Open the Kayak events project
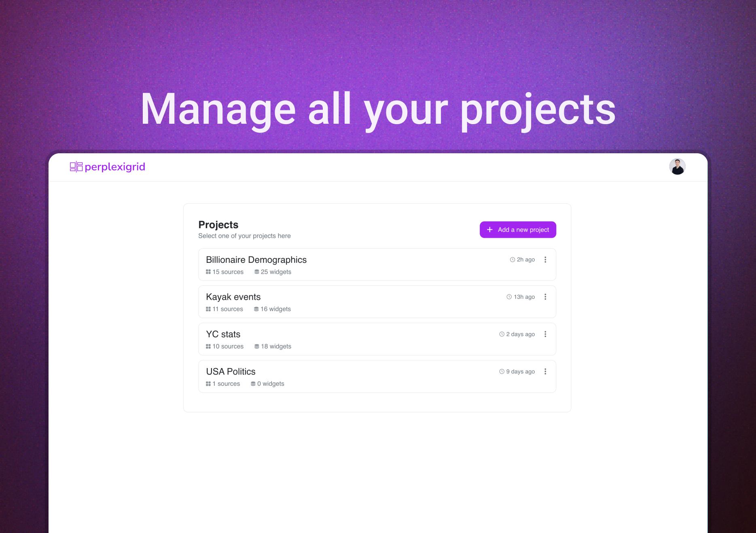756x533 pixels. [x=377, y=302]
